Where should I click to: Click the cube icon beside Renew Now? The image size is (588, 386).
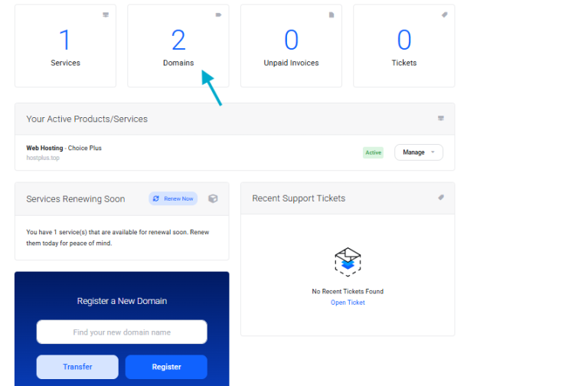coord(213,198)
